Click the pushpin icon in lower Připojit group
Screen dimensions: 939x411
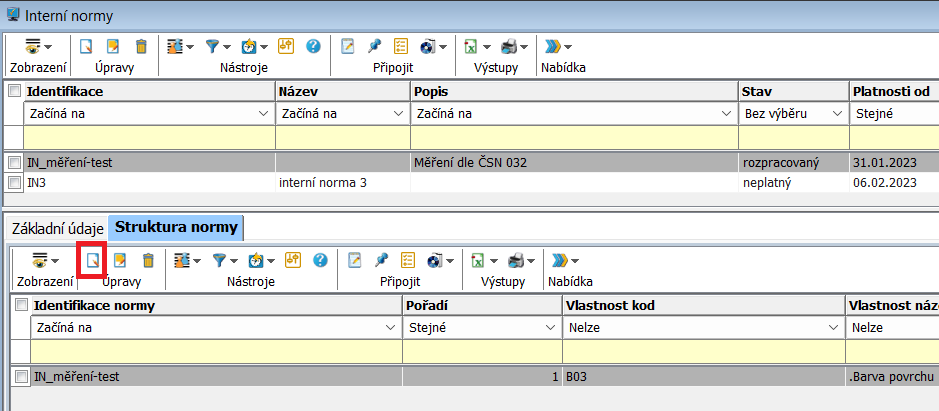click(x=381, y=260)
